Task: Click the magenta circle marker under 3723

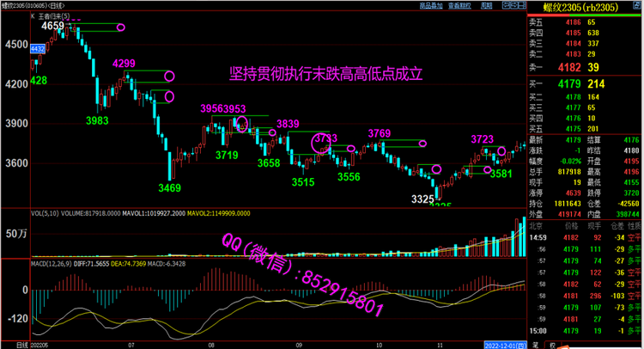Action: (x=501, y=151)
